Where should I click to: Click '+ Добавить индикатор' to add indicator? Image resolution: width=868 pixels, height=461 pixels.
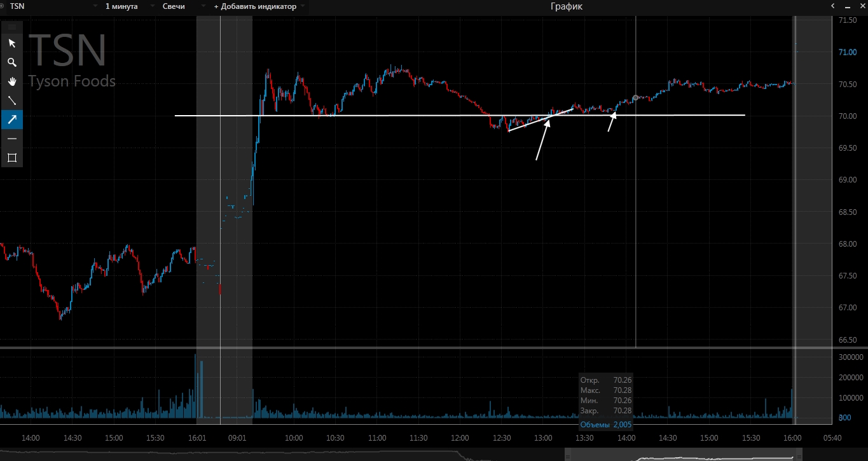coord(255,6)
